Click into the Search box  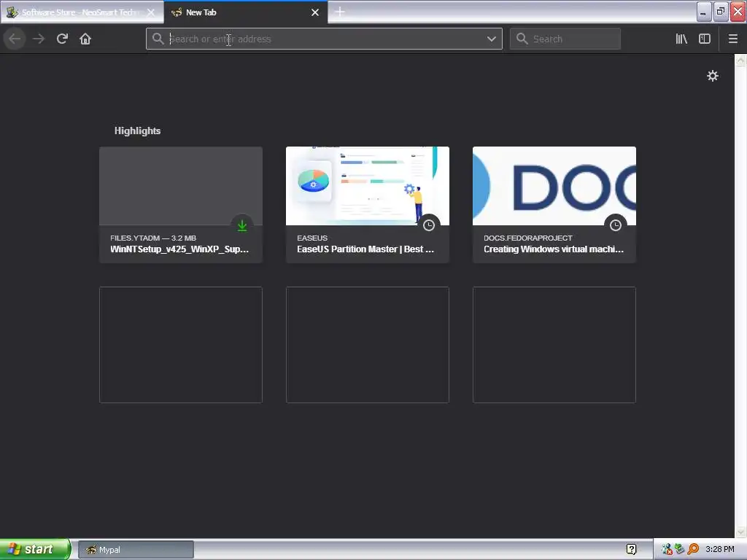565,39
